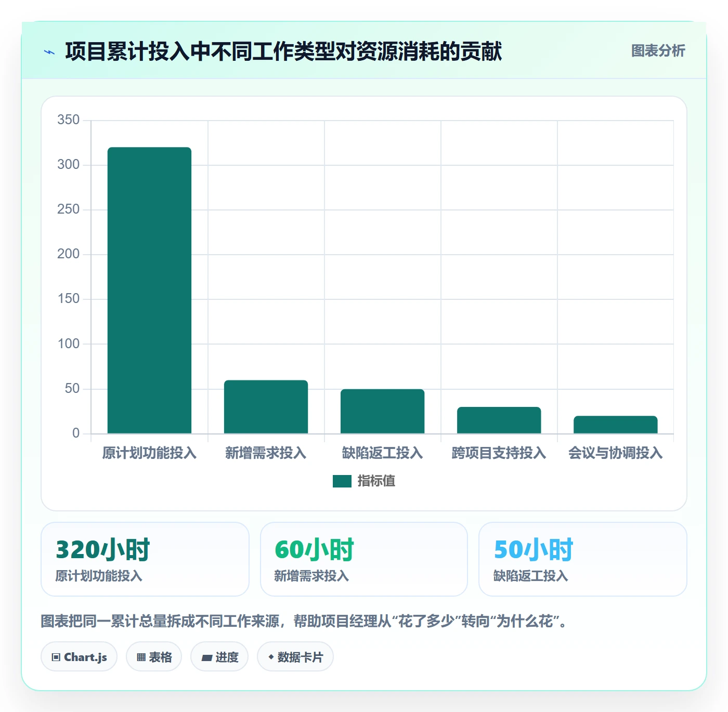Click the y-axis value 200
The image size is (728, 712).
(68, 254)
